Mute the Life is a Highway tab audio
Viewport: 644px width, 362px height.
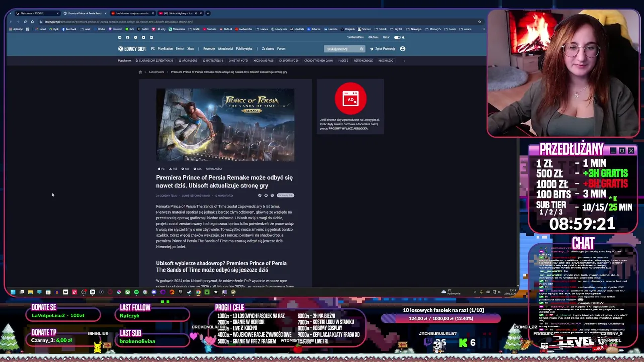(x=196, y=13)
